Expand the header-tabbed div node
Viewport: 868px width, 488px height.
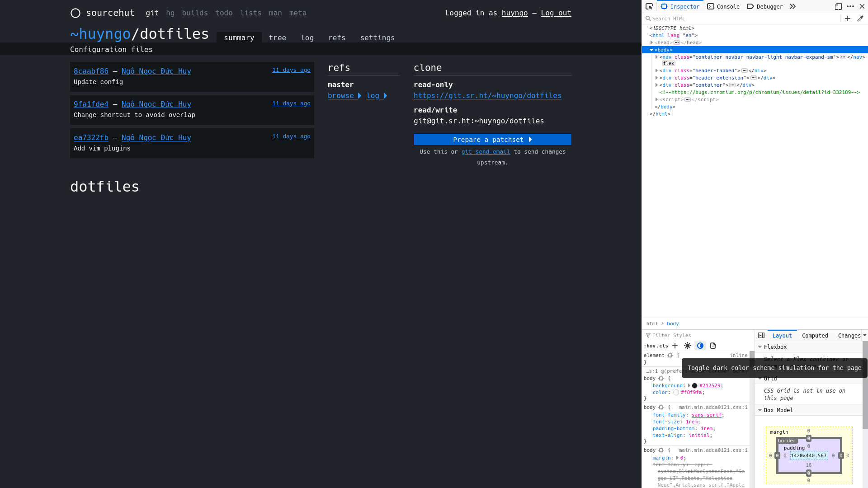[x=656, y=70]
